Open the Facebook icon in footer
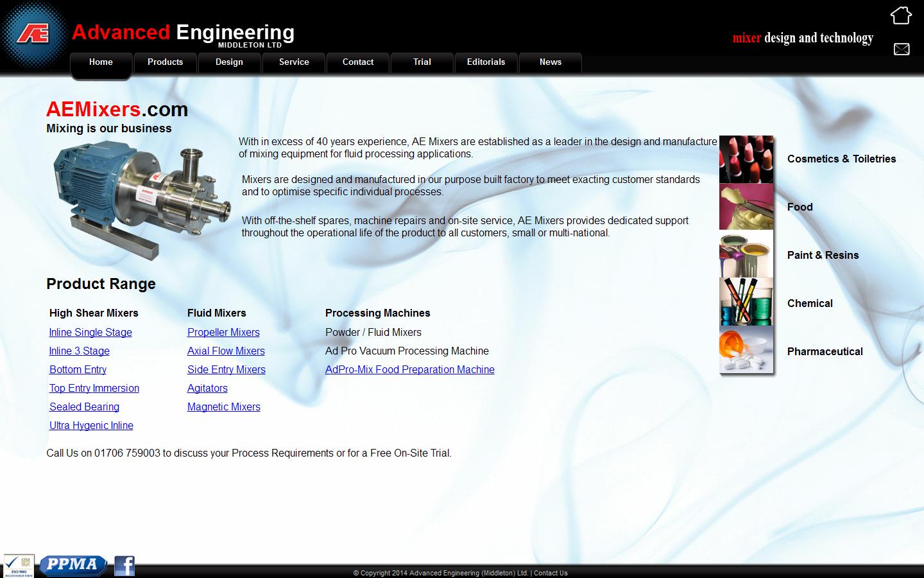 [x=124, y=565]
